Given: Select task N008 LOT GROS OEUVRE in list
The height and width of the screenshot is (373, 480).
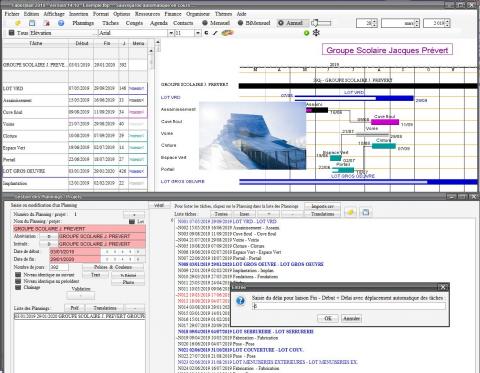Looking at the screenshot, I should coord(251,264).
